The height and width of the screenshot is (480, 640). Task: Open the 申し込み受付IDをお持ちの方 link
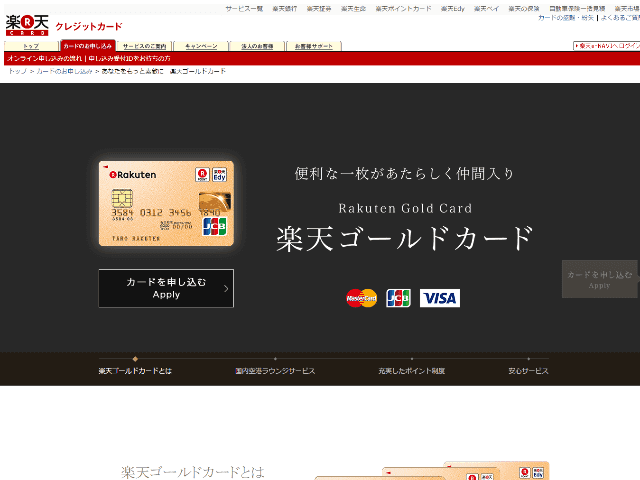129,58
